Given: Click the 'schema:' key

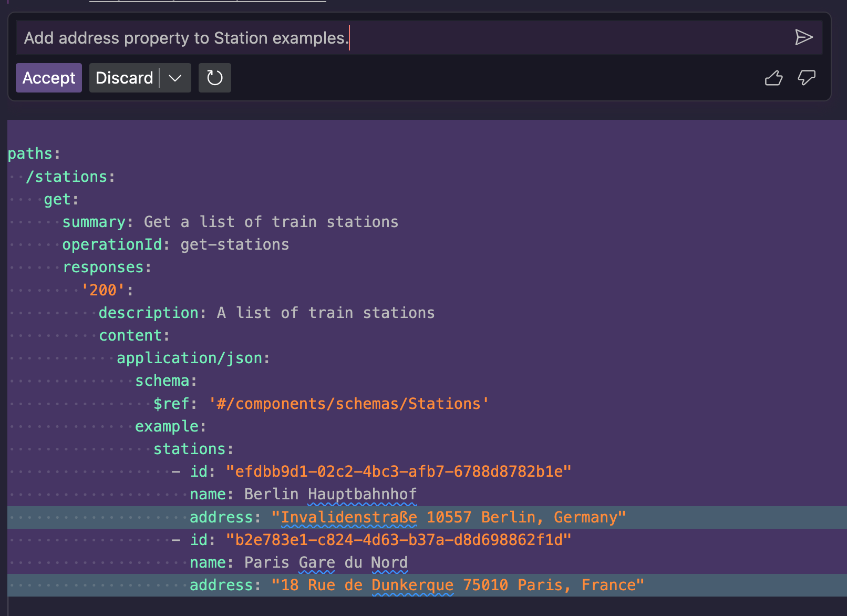Looking at the screenshot, I should click(166, 381).
